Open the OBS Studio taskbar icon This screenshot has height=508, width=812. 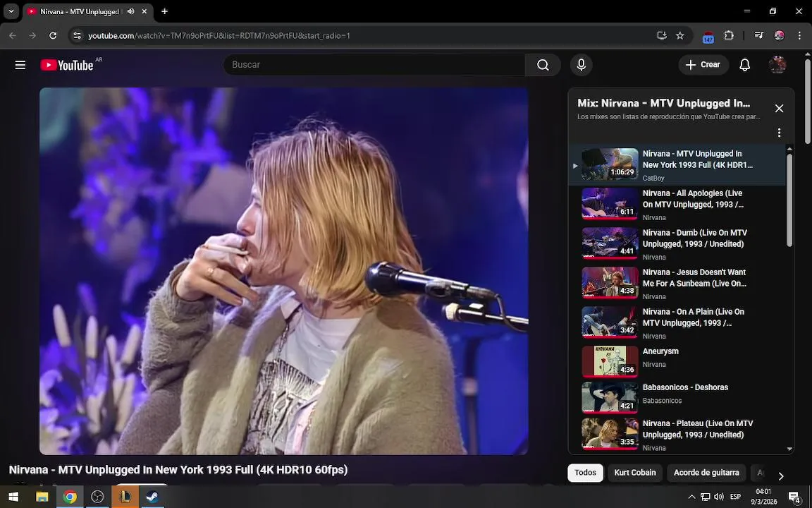click(x=97, y=497)
